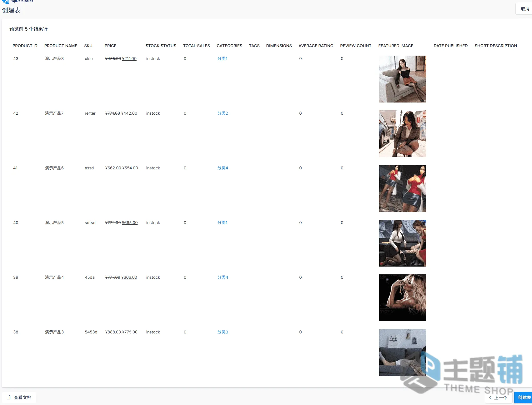
Task: Click the PRICE column header
Action: (x=110, y=46)
